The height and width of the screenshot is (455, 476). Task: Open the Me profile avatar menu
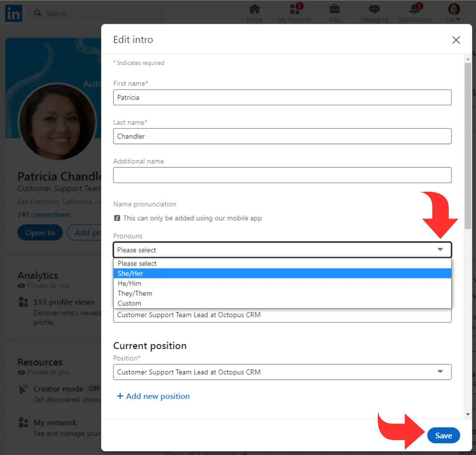(454, 9)
